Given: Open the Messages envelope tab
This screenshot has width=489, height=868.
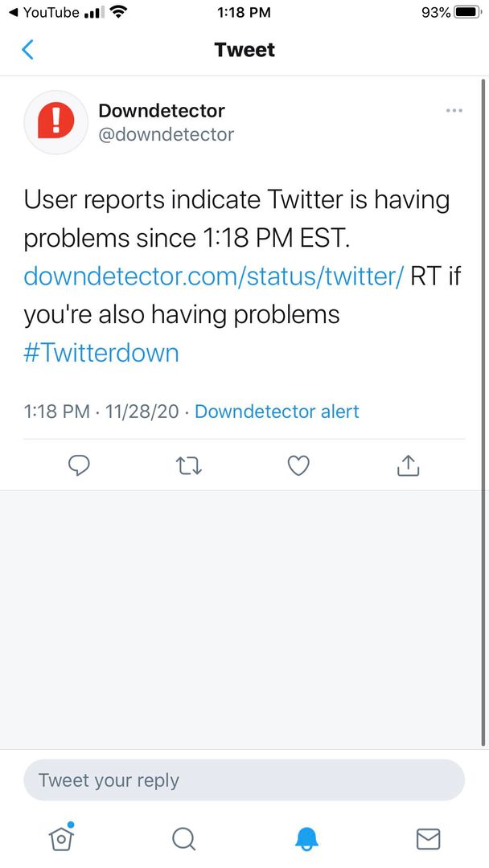Looking at the screenshot, I should pyautogui.click(x=428, y=839).
